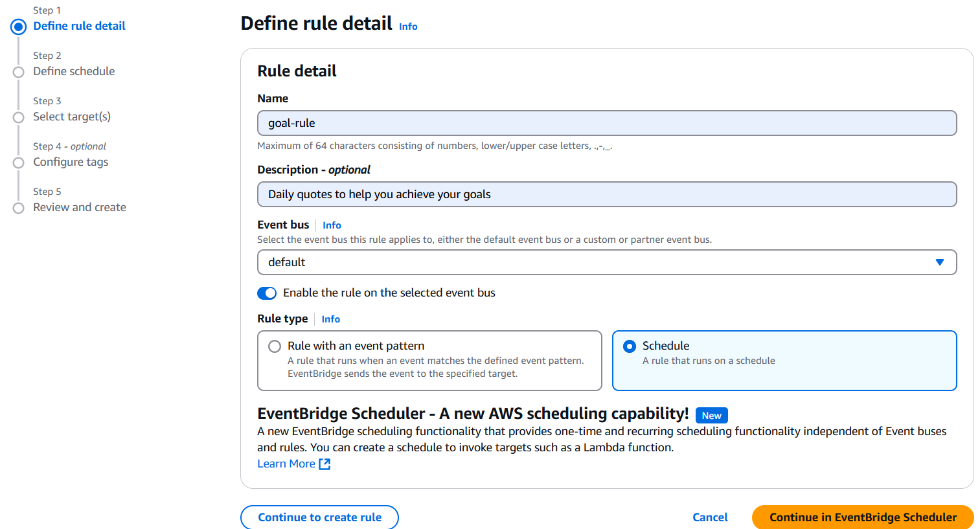
Task: Click the Cancel button
Action: [710, 517]
